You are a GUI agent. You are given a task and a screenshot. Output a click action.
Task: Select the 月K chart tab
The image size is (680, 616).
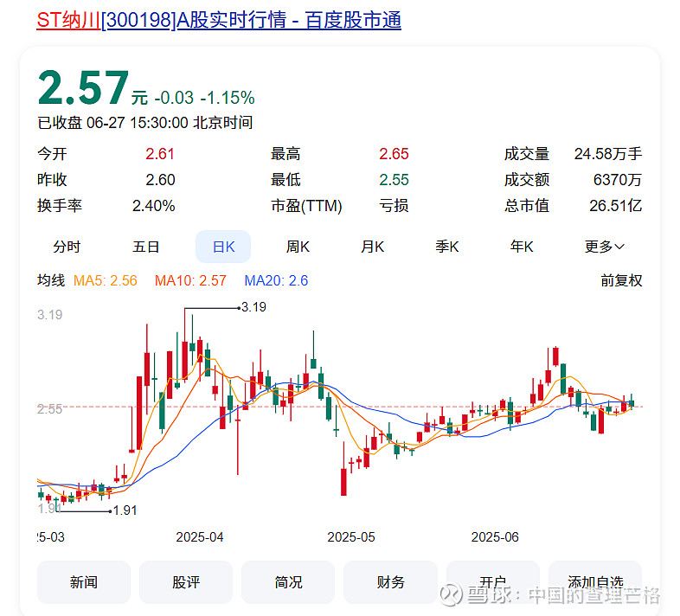tap(372, 247)
